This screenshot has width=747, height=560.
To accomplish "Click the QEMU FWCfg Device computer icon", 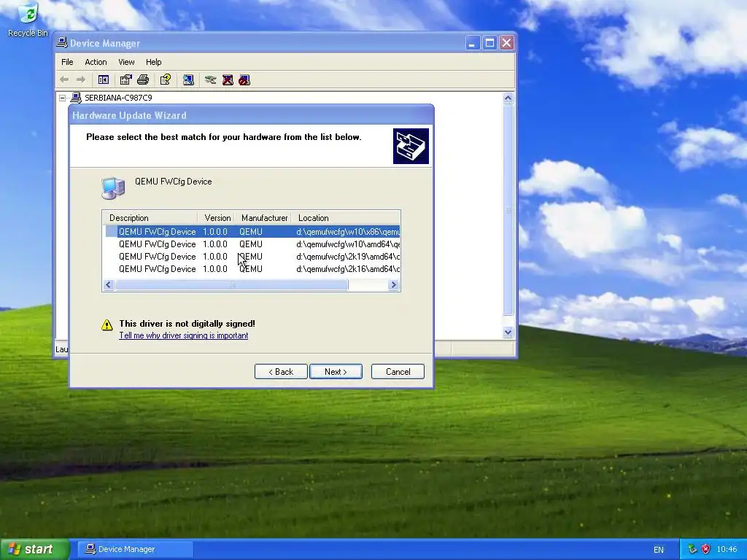I will [x=113, y=187].
